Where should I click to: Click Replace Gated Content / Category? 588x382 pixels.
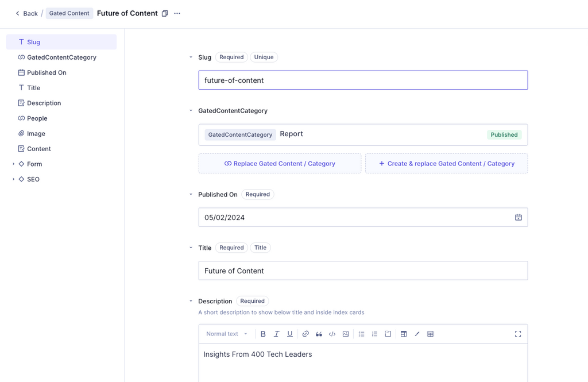click(x=280, y=164)
